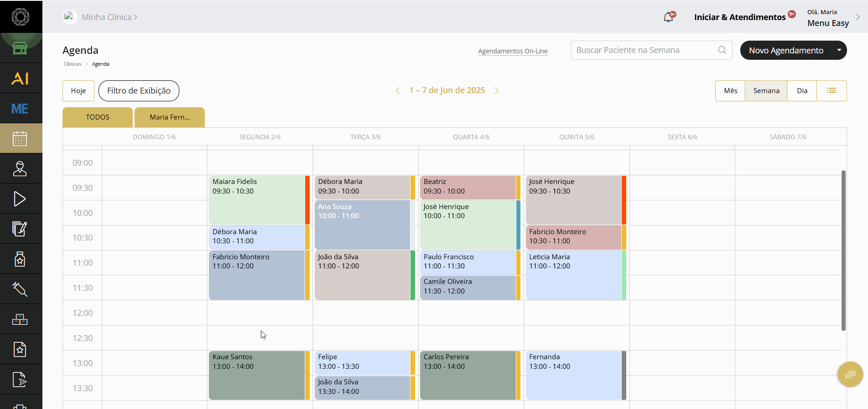Click the store icon in sidebar

pyautogui.click(x=20, y=48)
